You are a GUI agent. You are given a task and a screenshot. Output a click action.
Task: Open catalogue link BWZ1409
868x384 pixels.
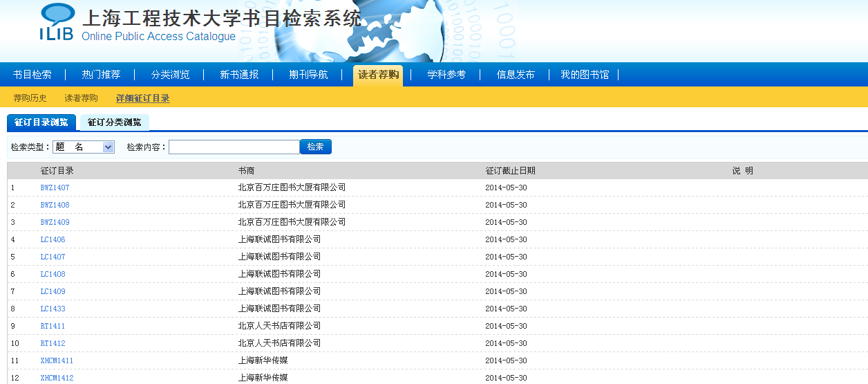click(x=55, y=222)
